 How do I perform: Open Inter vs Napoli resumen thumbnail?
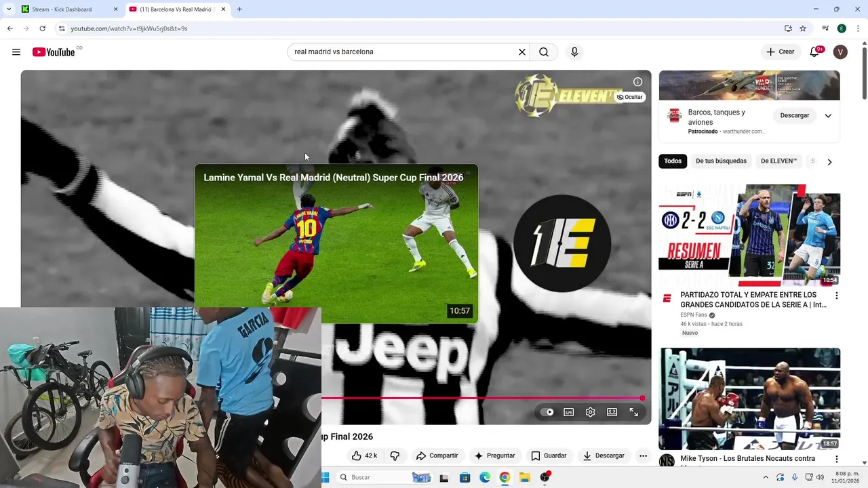(749, 235)
